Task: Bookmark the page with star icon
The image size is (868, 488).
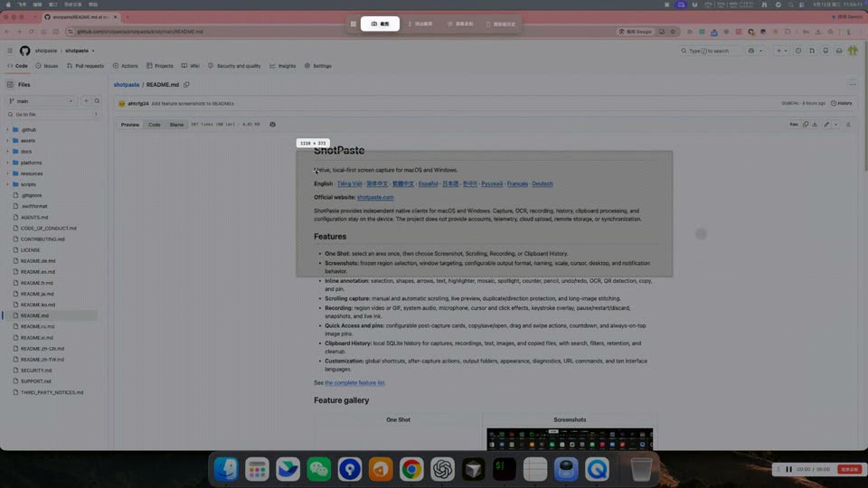Action: click(x=673, y=32)
